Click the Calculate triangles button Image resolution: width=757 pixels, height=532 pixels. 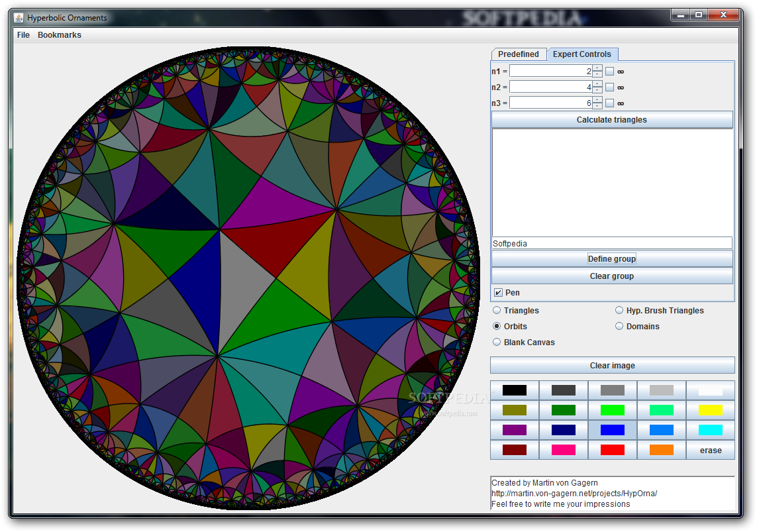612,120
